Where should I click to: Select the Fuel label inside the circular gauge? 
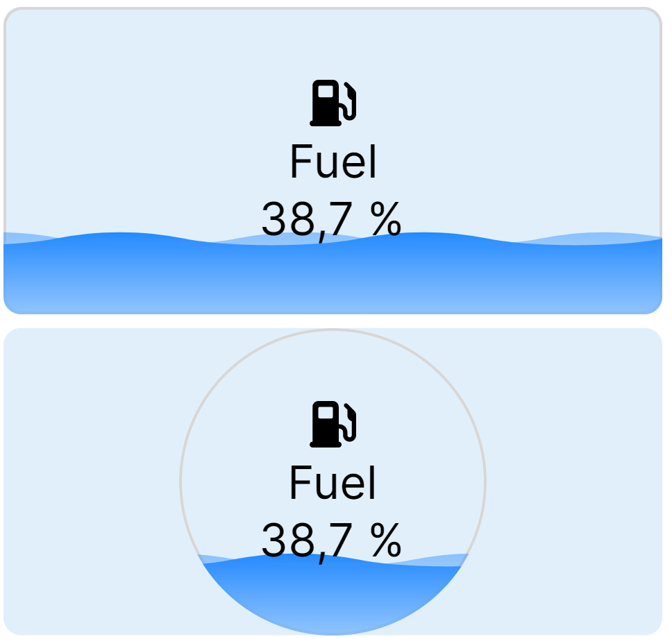(333, 483)
